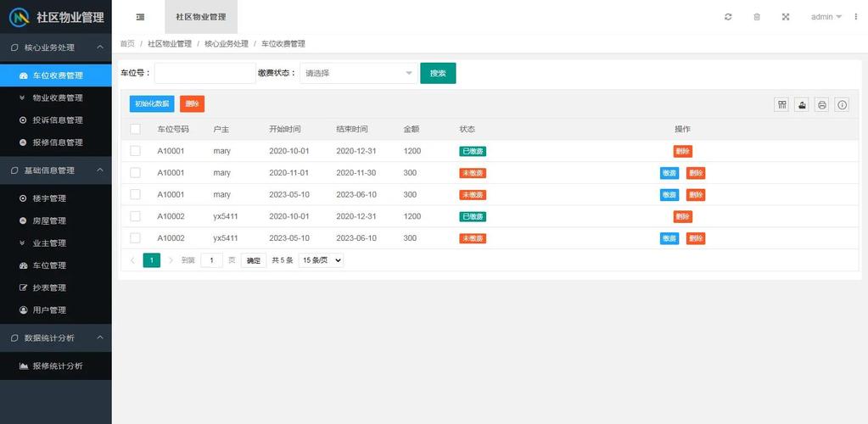Viewport: 868px width, 424px height.
Task: Click icon beside 用户管理 in the sidebar
Action: tap(23, 310)
